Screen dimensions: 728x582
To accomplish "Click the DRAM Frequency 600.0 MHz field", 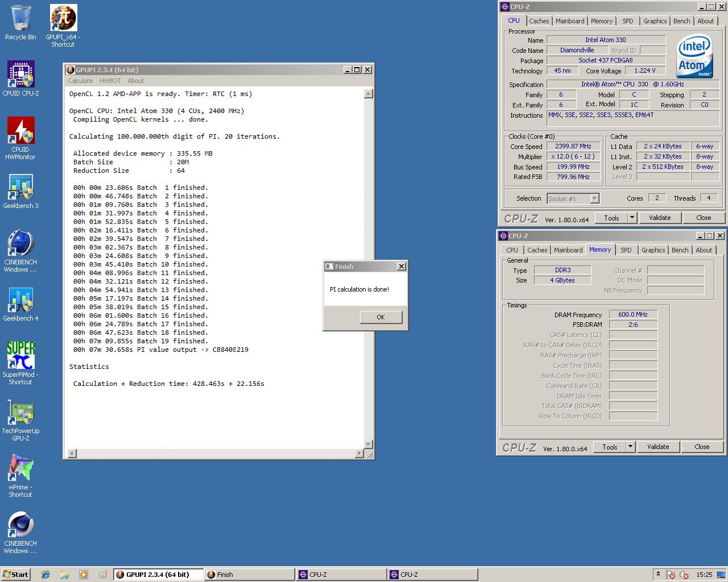I will click(633, 314).
